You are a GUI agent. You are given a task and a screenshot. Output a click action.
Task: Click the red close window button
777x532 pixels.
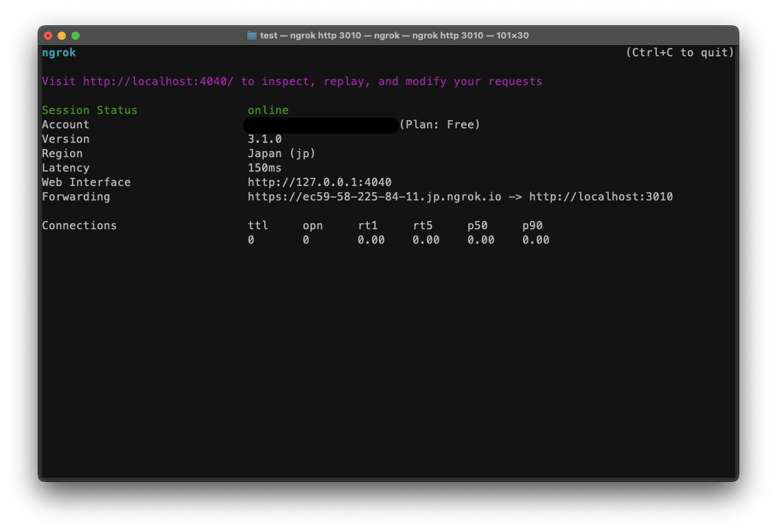(x=48, y=36)
